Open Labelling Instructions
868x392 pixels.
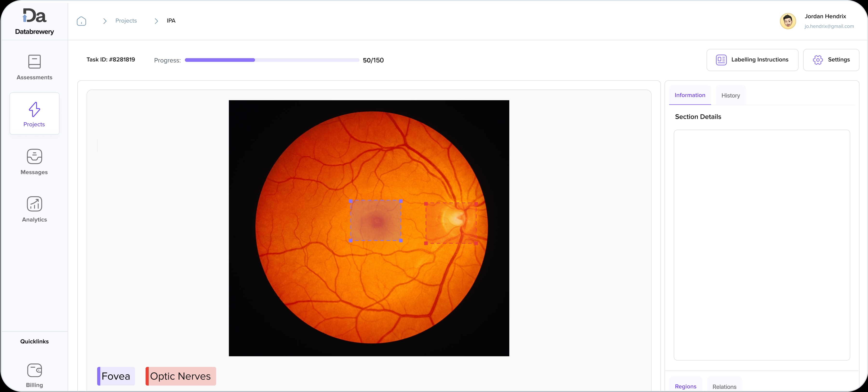pos(752,60)
